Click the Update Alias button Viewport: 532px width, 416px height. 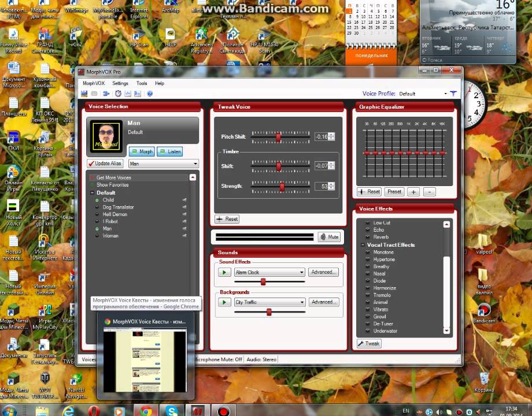[x=106, y=164]
